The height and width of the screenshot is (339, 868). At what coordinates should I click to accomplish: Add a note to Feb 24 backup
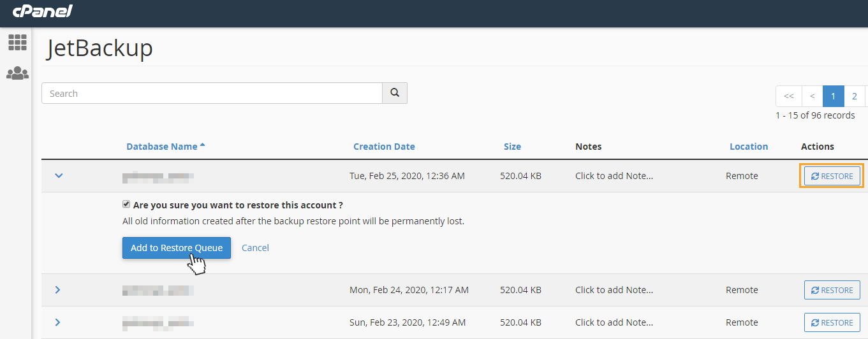[x=614, y=290]
